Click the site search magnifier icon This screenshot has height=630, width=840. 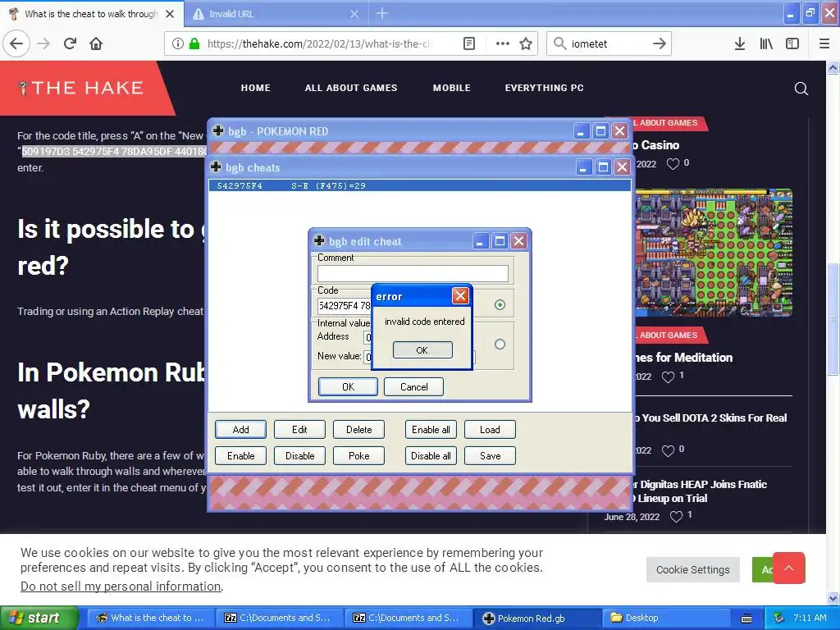tap(801, 89)
